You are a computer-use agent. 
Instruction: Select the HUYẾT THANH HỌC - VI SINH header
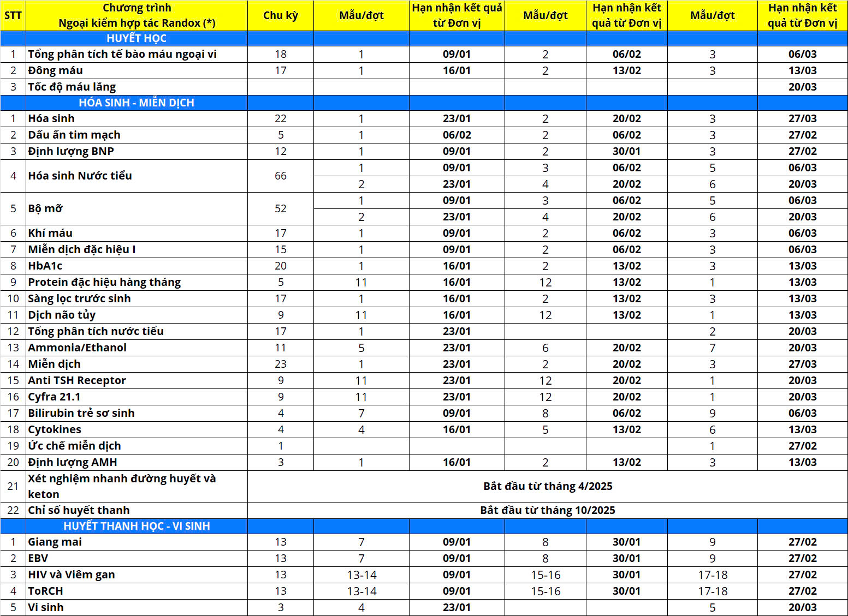137,526
